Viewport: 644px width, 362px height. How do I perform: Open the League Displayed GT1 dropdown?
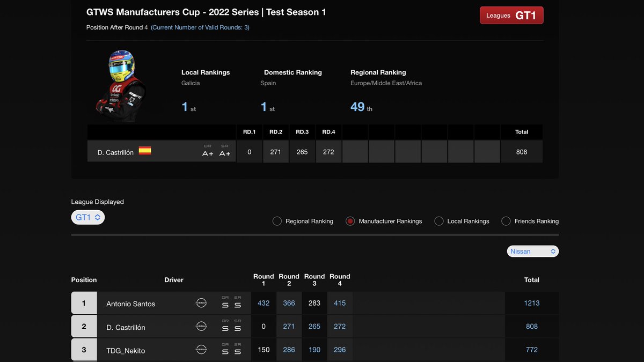[88, 217]
